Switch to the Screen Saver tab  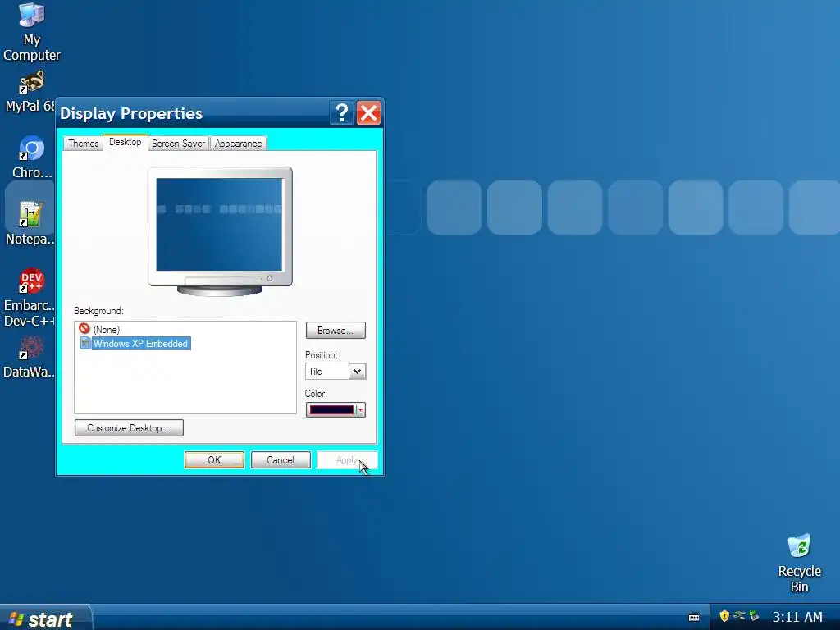pyautogui.click(x=178, y=144)
